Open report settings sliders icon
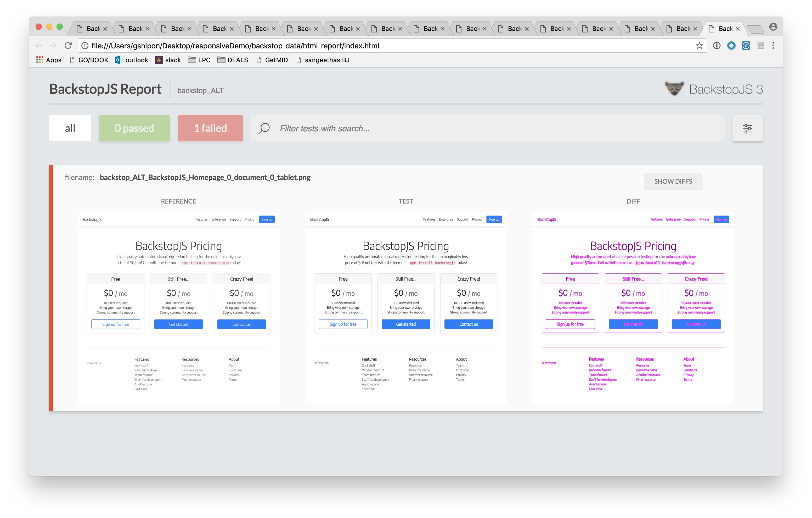Viewport: 812px width, 518px height. click(747, 128)
